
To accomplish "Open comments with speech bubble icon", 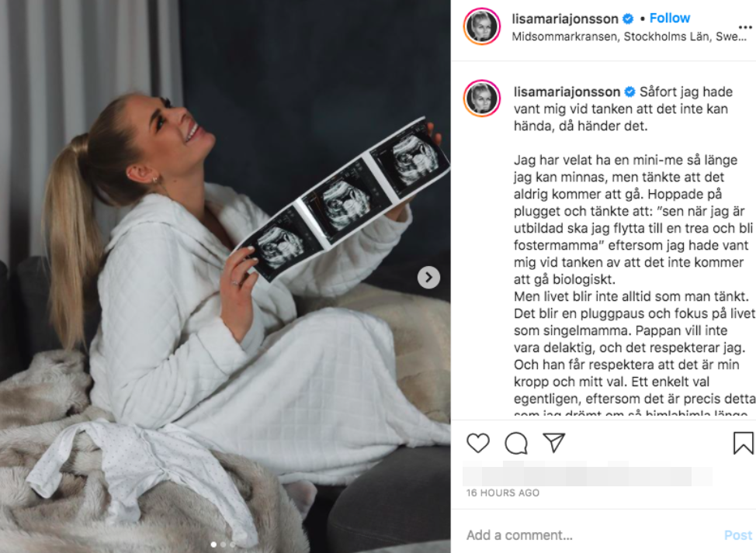I will (516, 443).
